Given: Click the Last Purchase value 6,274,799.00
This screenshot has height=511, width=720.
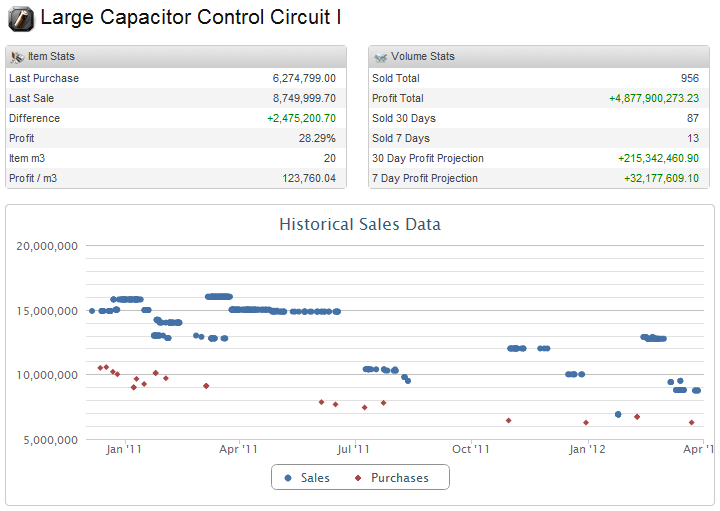Looking at the screenshot, I should [x=303, y=78].
